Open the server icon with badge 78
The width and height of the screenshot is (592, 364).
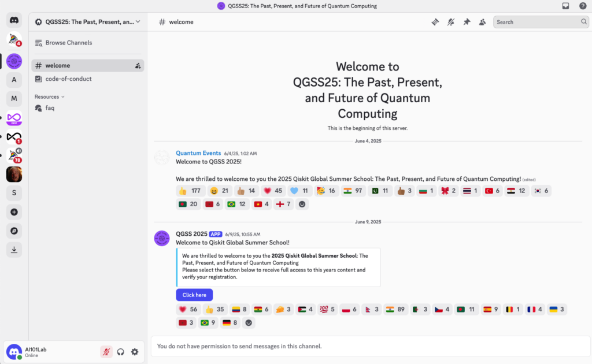pos(14,155)
